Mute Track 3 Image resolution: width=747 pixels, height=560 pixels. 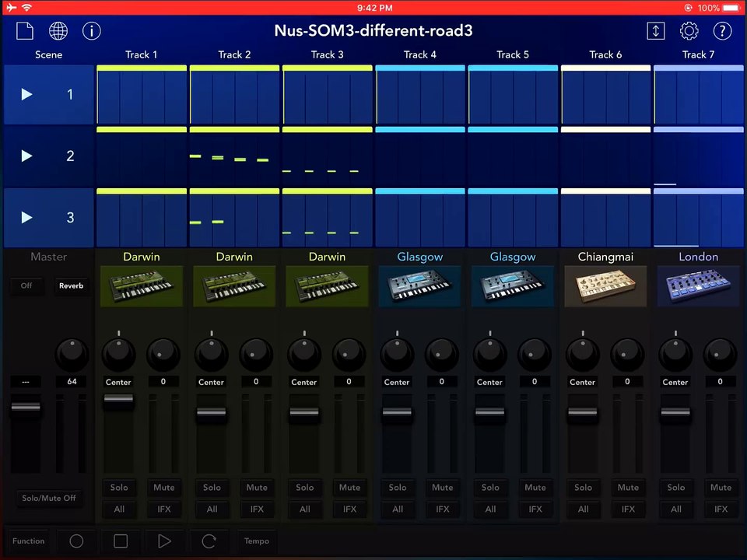(349, 487)
